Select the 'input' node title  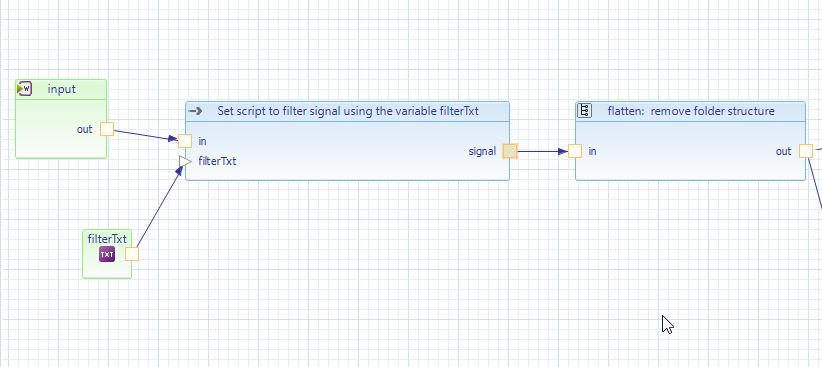tap(62, 89)
